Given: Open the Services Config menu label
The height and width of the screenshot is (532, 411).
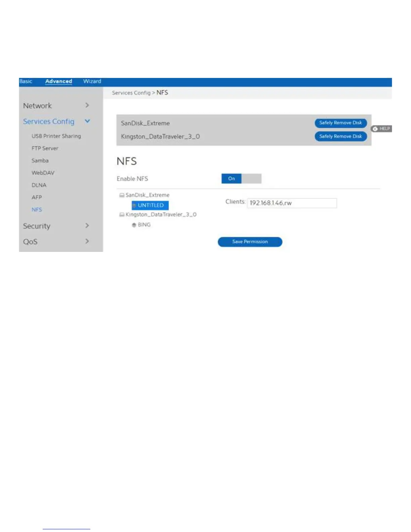Looking at the screenshot, I should (49, 122).
